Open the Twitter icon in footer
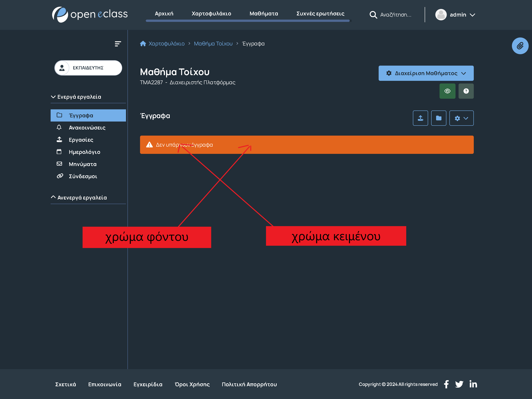 pyautogui.click(x=459, y=384)
